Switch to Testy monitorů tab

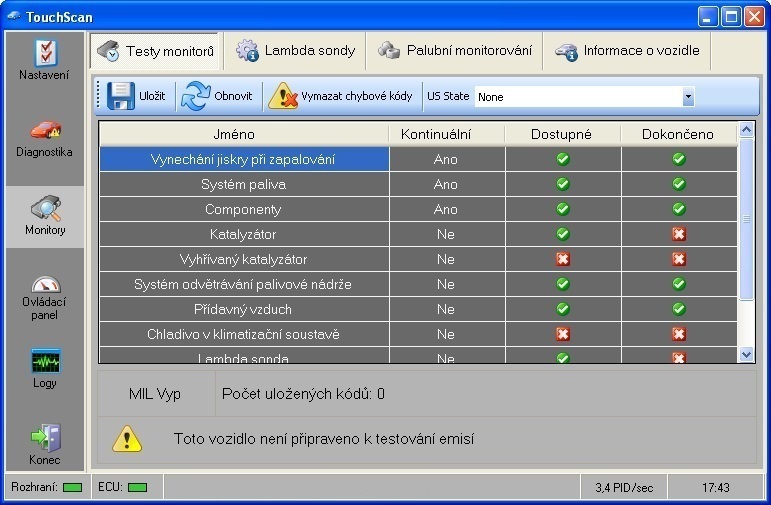click(x=155, y=51)
